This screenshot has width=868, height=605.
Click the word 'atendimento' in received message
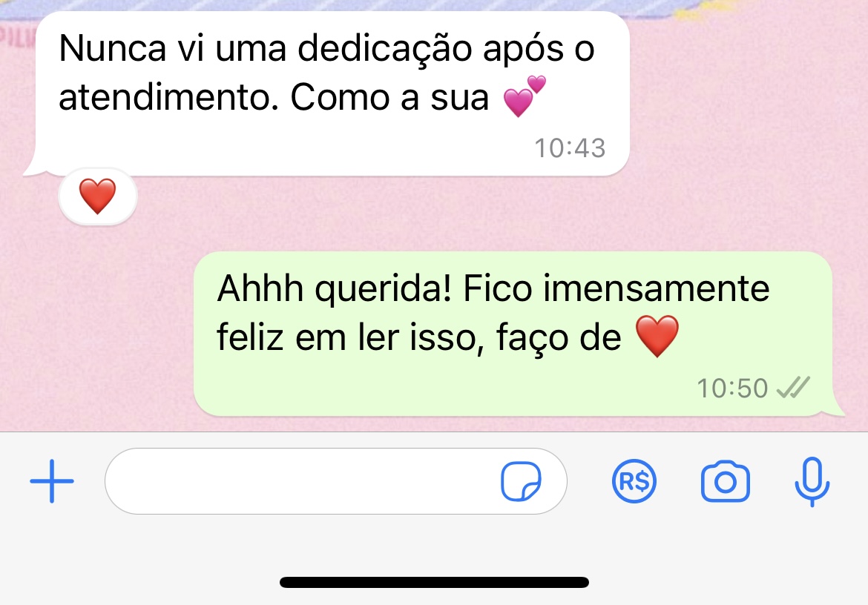pos(168,98)
